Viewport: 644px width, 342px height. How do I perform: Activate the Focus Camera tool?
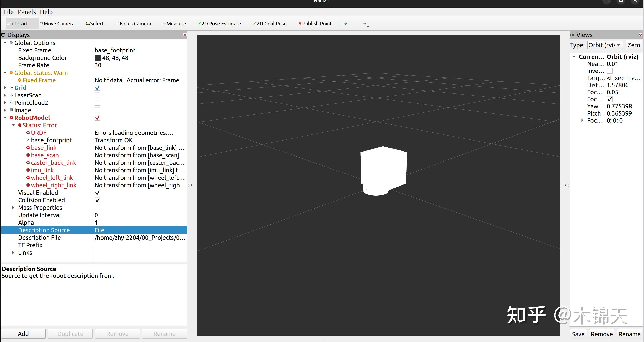[x=133, y=24]
